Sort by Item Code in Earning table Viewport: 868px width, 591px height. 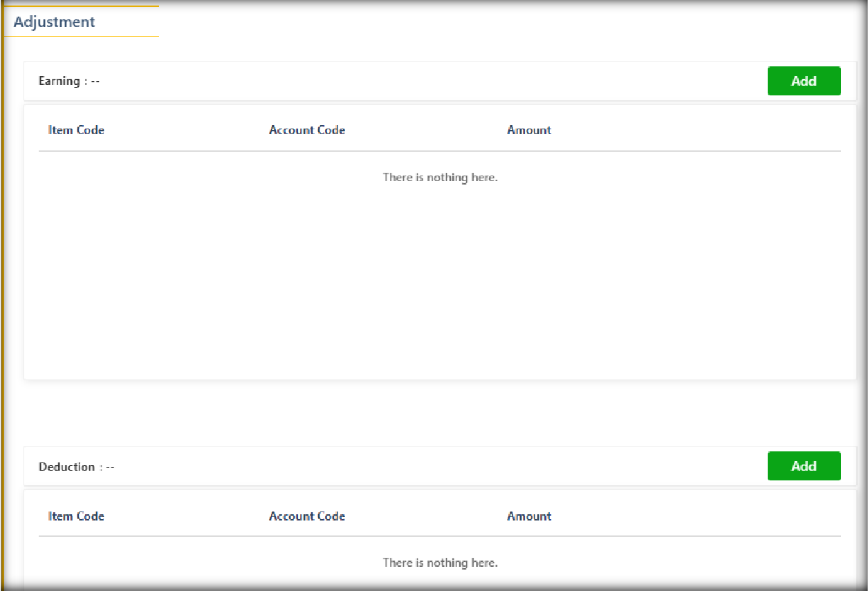click(x=76, y=130)
